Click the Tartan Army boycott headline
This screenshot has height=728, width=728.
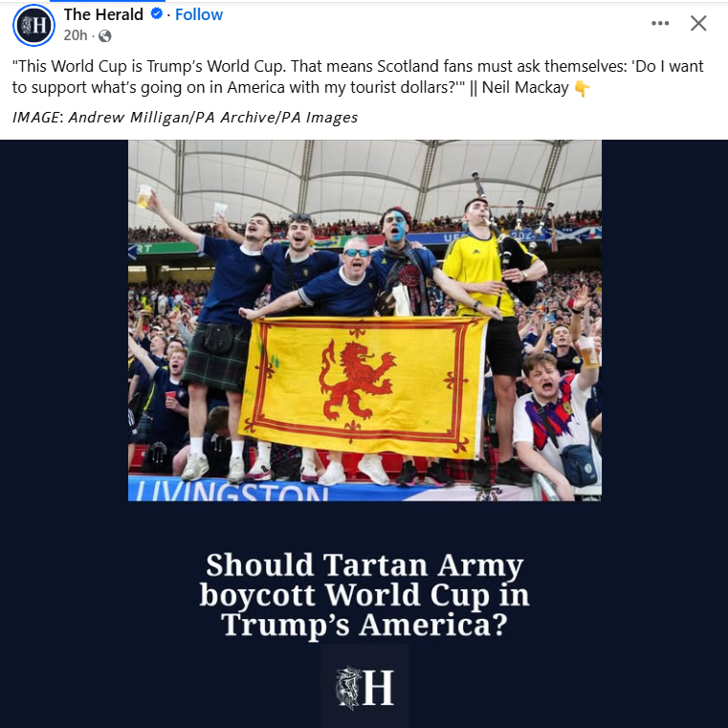(364, 594)
